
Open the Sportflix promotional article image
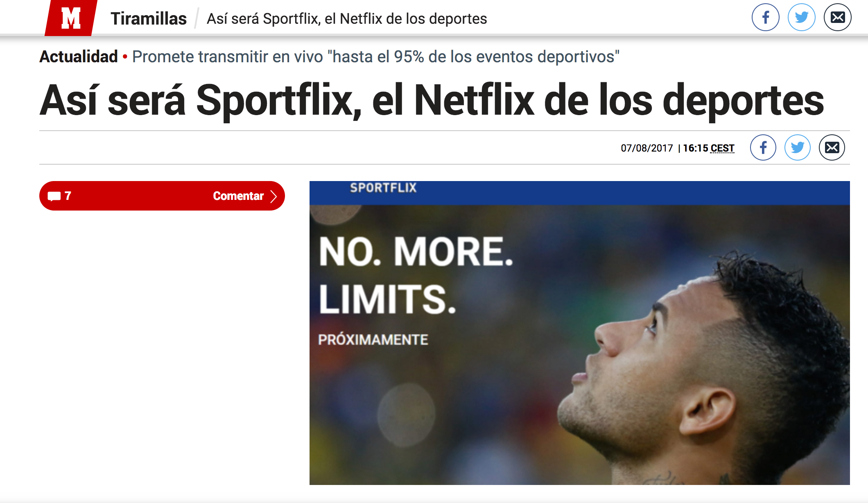click(x=580, y=333)
